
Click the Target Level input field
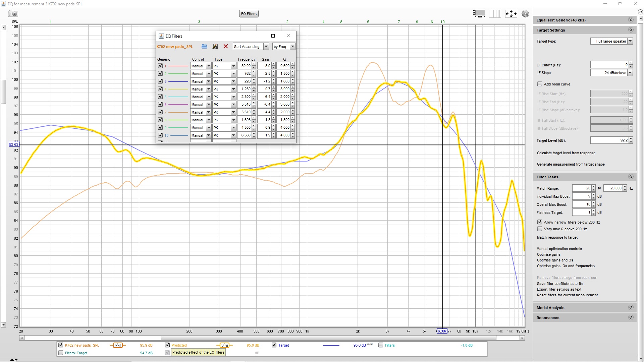(x=609, y=140)
